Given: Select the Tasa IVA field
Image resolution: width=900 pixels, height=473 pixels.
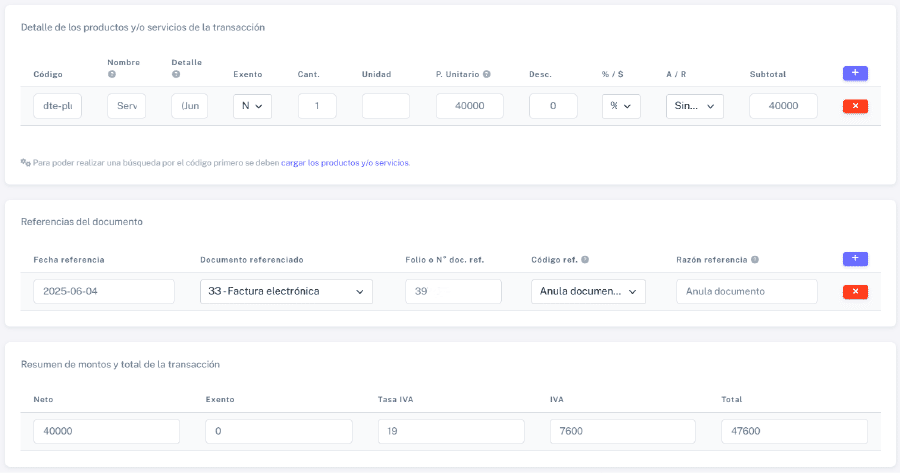Looking at the screenshot, I should tap(451, 431).
